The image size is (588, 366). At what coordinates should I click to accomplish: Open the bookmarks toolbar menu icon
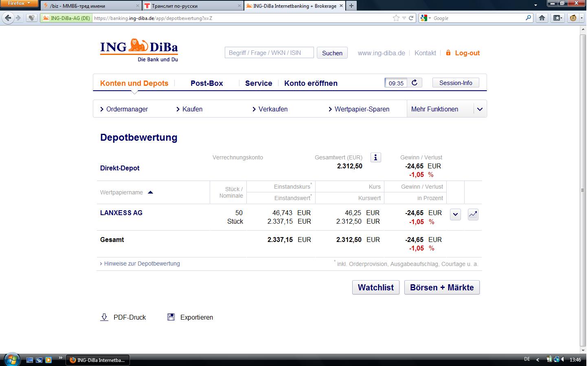point(557,18)
